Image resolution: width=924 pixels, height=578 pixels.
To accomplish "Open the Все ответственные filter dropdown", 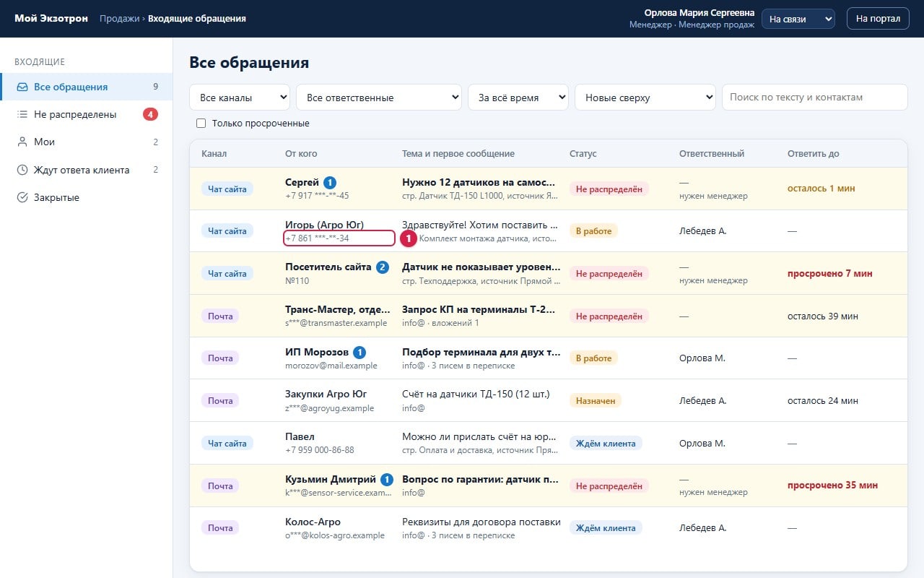I will pyautogui.click(x=379, y=98).
